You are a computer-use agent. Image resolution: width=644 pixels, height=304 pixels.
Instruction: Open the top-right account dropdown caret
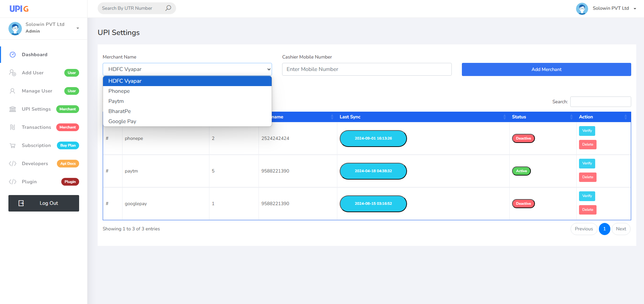point(635,9)
